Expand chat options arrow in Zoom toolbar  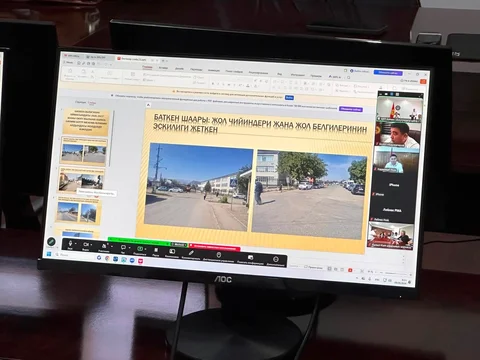[129, 247]
